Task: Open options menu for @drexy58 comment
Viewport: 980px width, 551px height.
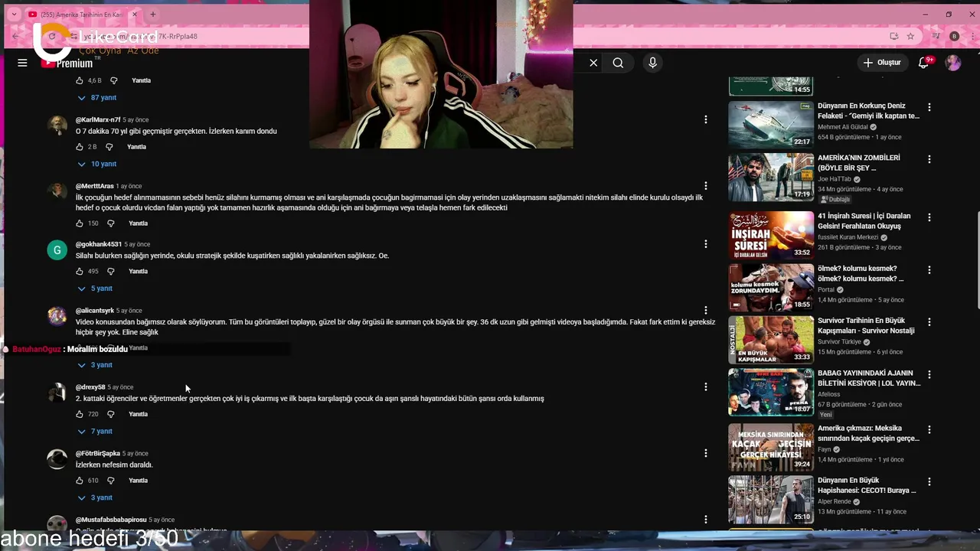Action: click(x=706, y=387)
